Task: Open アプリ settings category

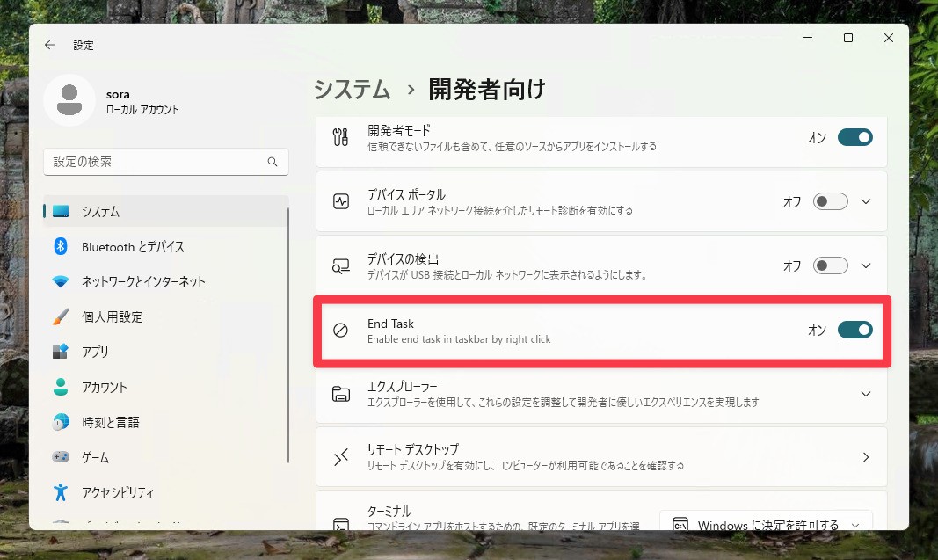Action: (x=165, y=351)
